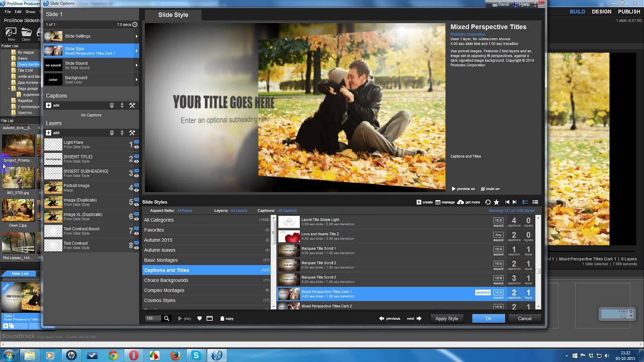644x362 pixels.
Task: Jump to first style icon
Action: tap(507, 202)
